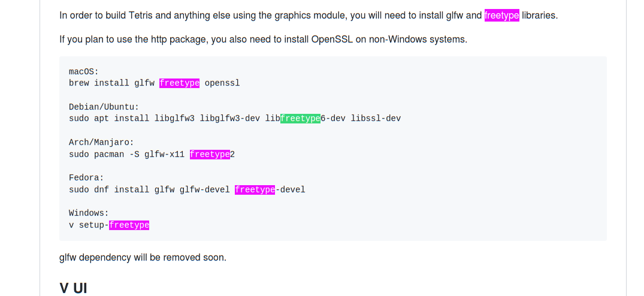The width and height of the screenshot is (644, 296).
Task: Click the "Fedora:" label in code block
Action: tap(86, 178)
